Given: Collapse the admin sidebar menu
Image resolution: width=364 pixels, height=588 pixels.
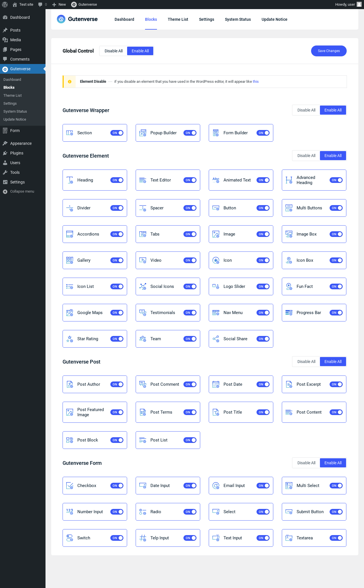Looking at the screenshot, I should (23, 191).
